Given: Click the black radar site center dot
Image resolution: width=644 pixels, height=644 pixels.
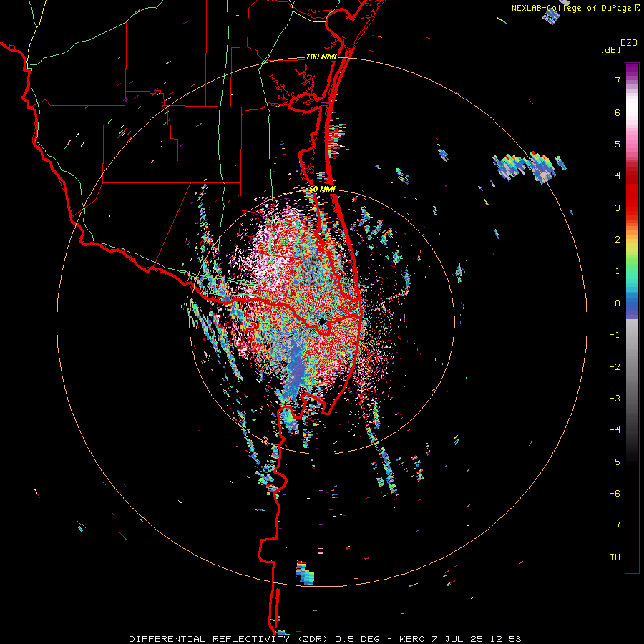Looking at the screenshot, I should (322, 321).
